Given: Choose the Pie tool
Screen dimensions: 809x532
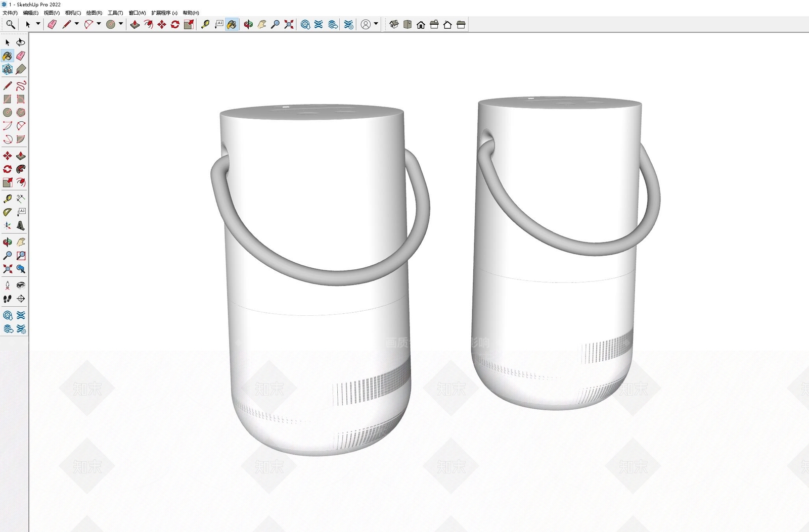Looking at the screenshot, I should pyautogui.click(x=21, y=139).
